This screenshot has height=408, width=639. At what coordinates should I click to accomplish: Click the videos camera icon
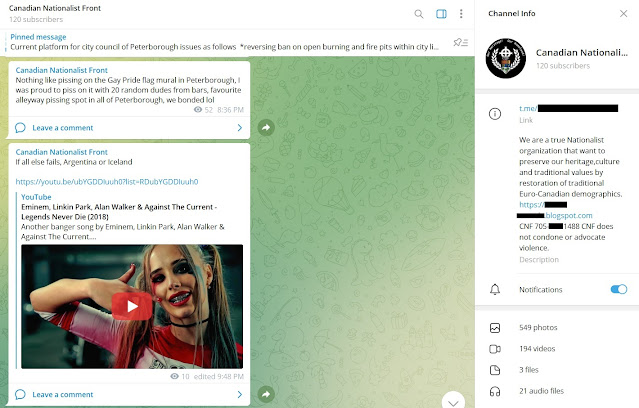coord(495,349)
